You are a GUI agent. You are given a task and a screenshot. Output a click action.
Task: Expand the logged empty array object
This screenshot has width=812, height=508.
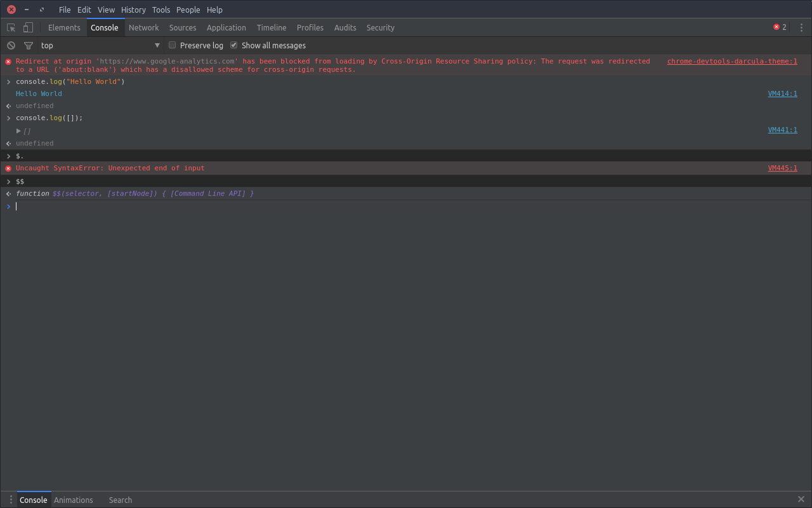pos(19,131)
